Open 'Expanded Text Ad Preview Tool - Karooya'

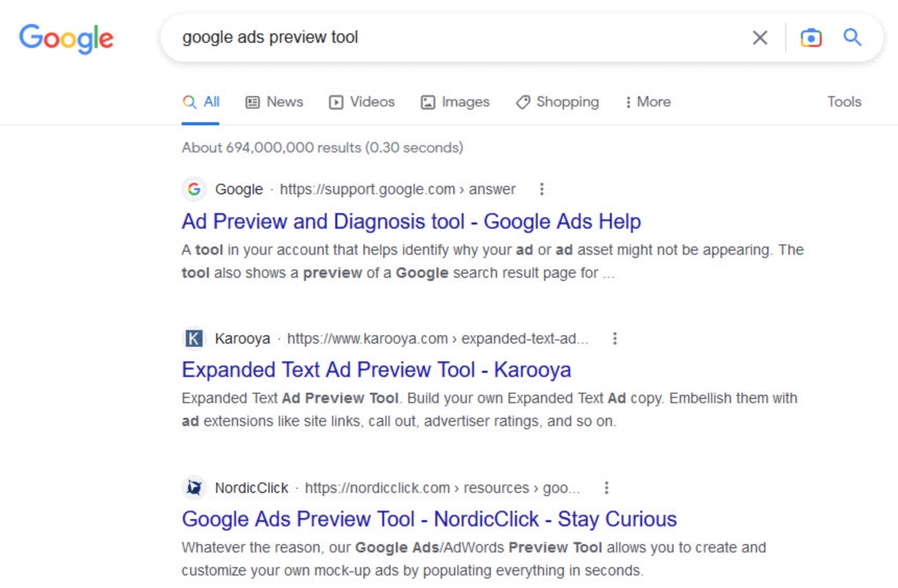376,370
